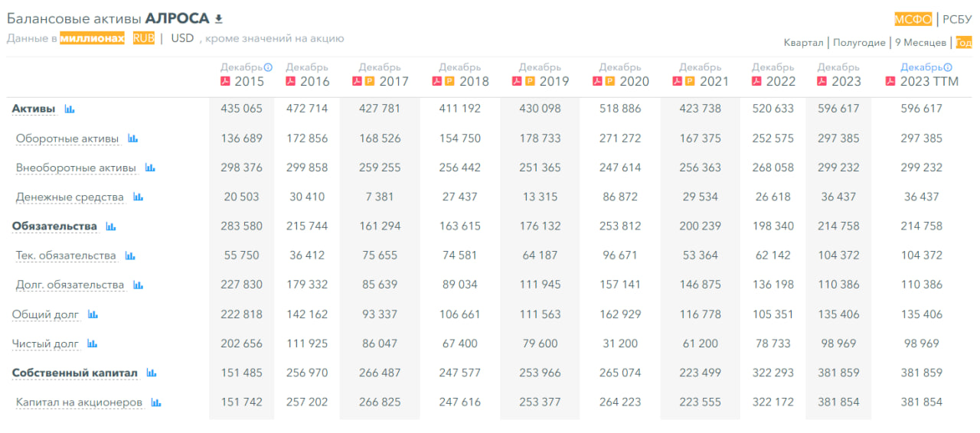Open chart icon beside Оборотные активы
Screen dimensions: 980x433
(x=133, y=138)
